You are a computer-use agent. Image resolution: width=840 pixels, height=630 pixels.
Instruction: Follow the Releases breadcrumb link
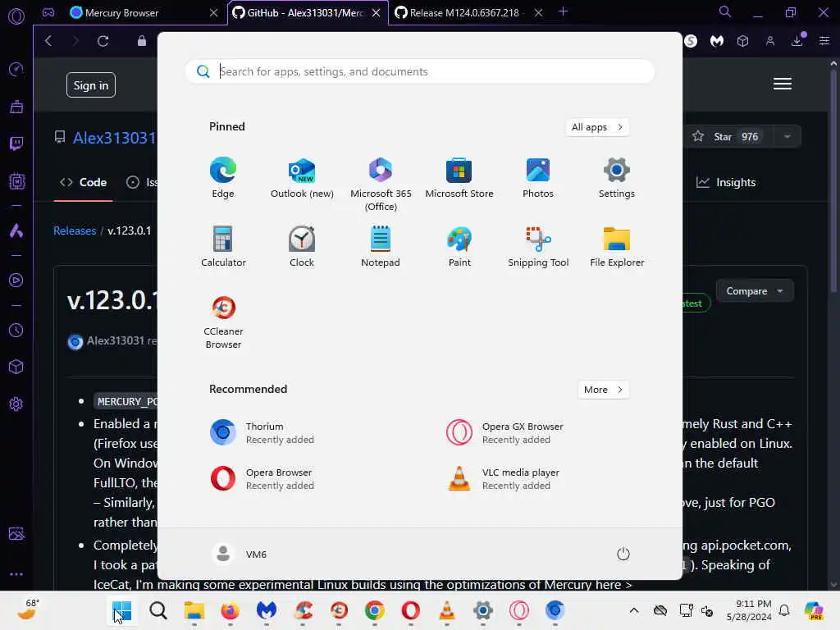[75, 231]
